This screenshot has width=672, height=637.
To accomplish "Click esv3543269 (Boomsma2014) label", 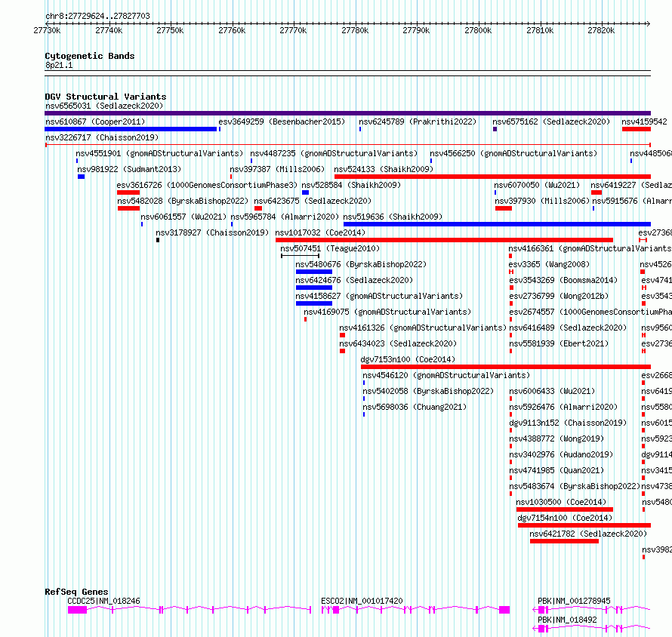I will (x=563, y=280).
